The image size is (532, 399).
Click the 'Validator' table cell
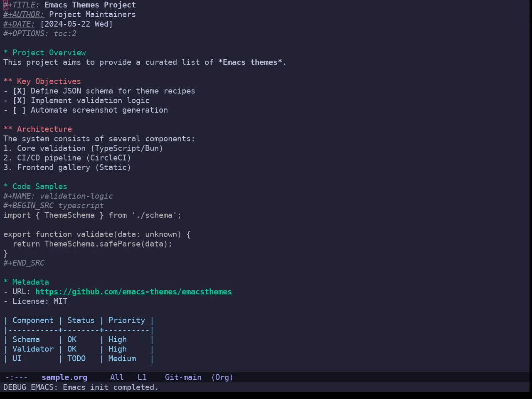(33, 349)
